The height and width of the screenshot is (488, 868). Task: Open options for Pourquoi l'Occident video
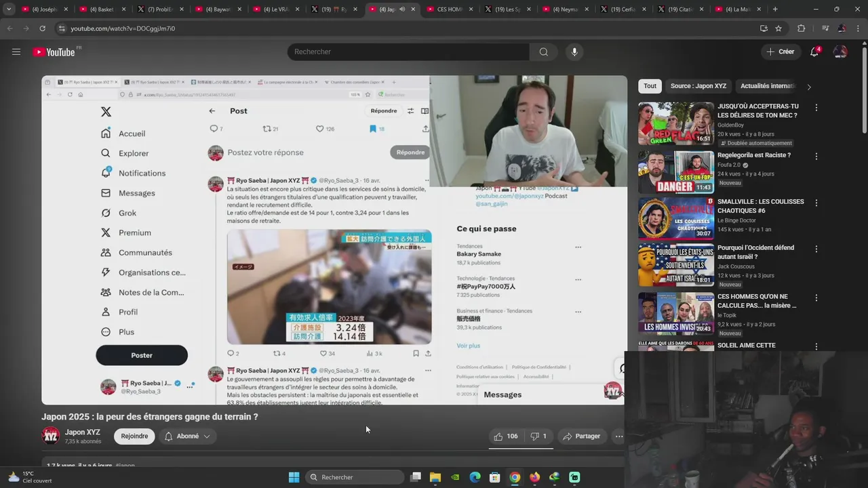tap(816, 249)
